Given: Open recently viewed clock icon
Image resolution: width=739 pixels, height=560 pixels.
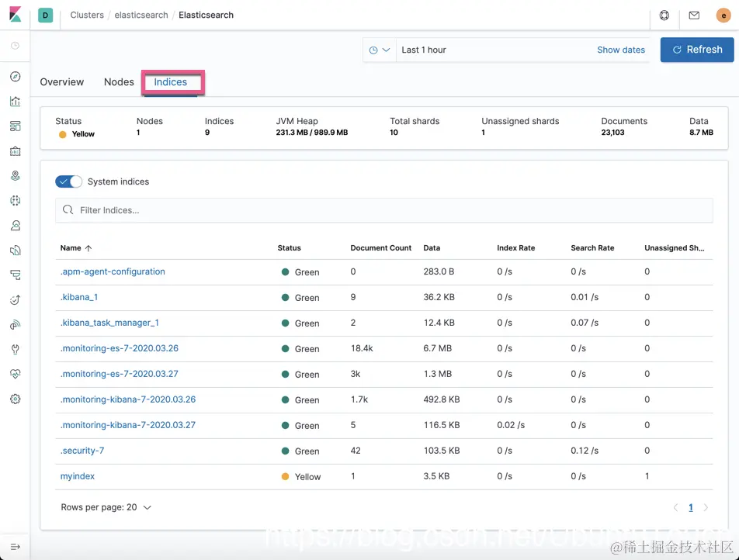Looking at the screenshot, I should (x=15, y=46).
